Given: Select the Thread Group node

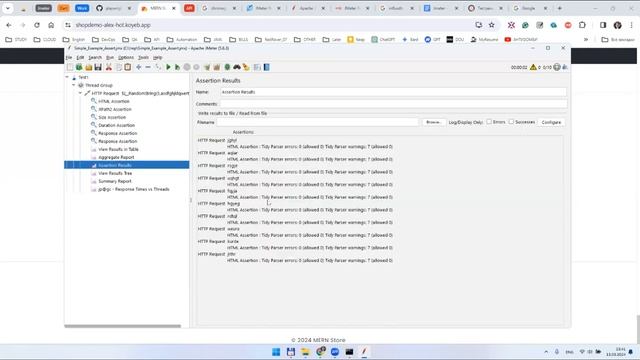Looking at the screenshot, I should (99, 85).
